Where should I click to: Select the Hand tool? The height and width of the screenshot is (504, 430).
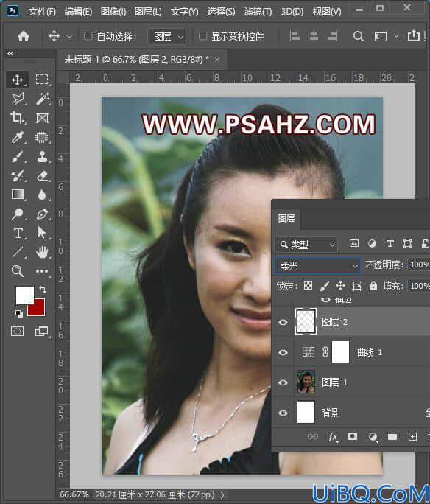pyautogui.click(x=42, y=252)
